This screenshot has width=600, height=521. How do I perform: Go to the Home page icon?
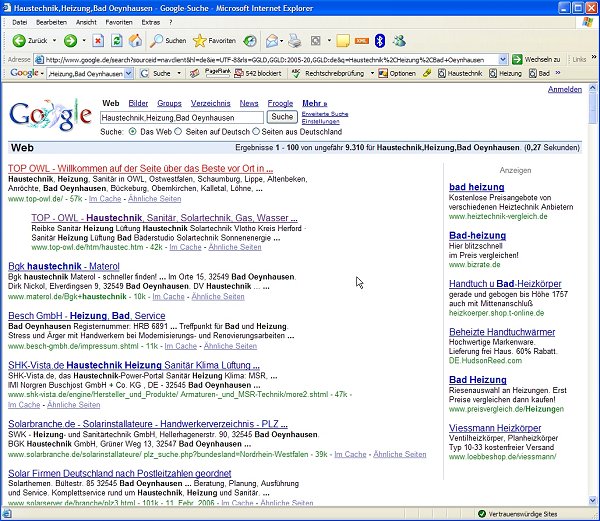(137, 41)
